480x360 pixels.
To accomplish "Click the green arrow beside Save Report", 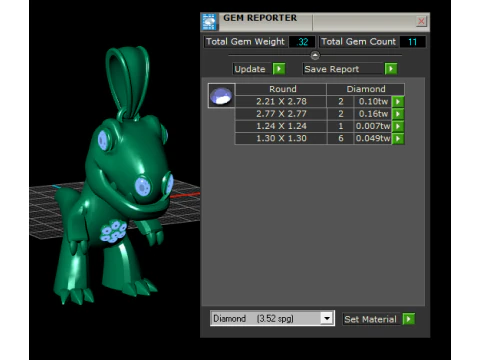I will point(391,69).
